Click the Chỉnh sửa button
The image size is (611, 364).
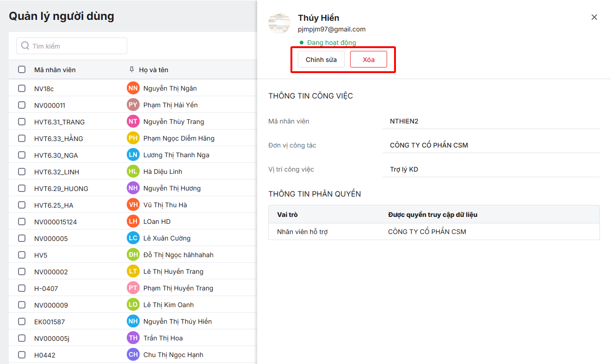tap(321, 60)
